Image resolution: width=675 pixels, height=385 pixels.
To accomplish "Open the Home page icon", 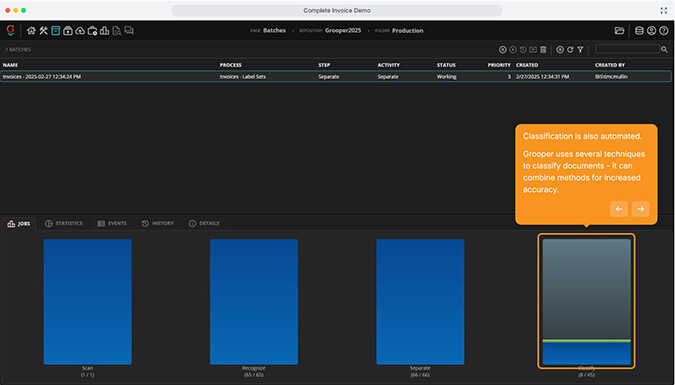I will point(31,31).
